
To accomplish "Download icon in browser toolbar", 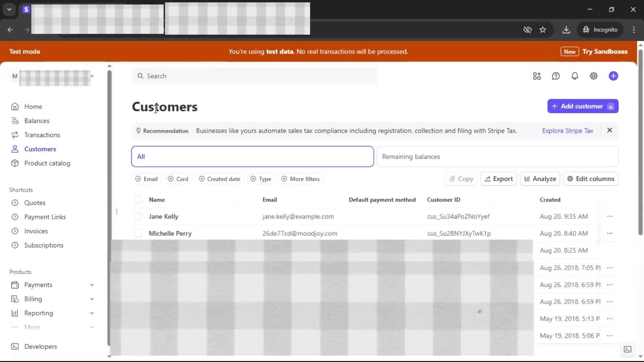I will pos(566,29).
